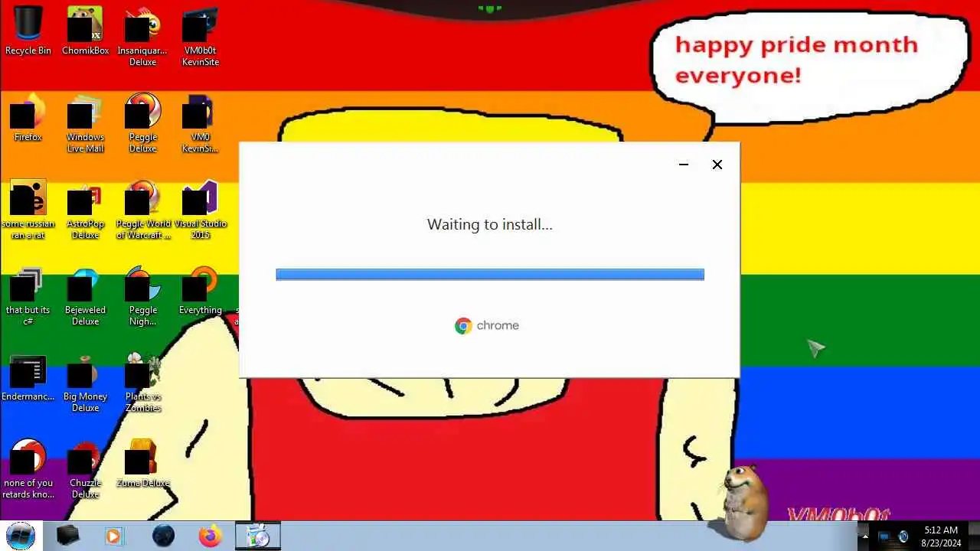Screen dimensions: 980x551
Task: Select the Chrome installer taskbar button
Action: [258, 536]
